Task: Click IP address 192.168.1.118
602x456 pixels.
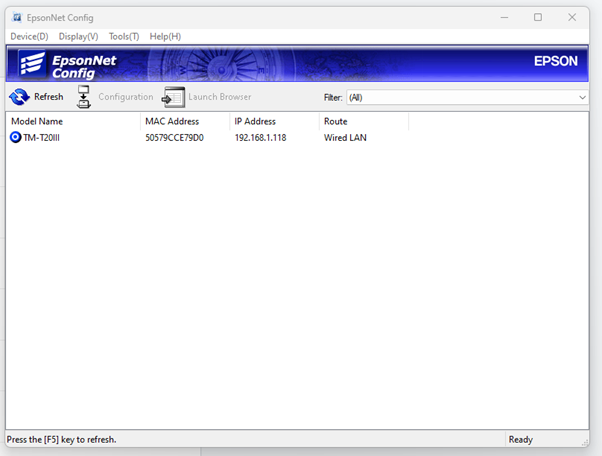Action: point(260,137)
